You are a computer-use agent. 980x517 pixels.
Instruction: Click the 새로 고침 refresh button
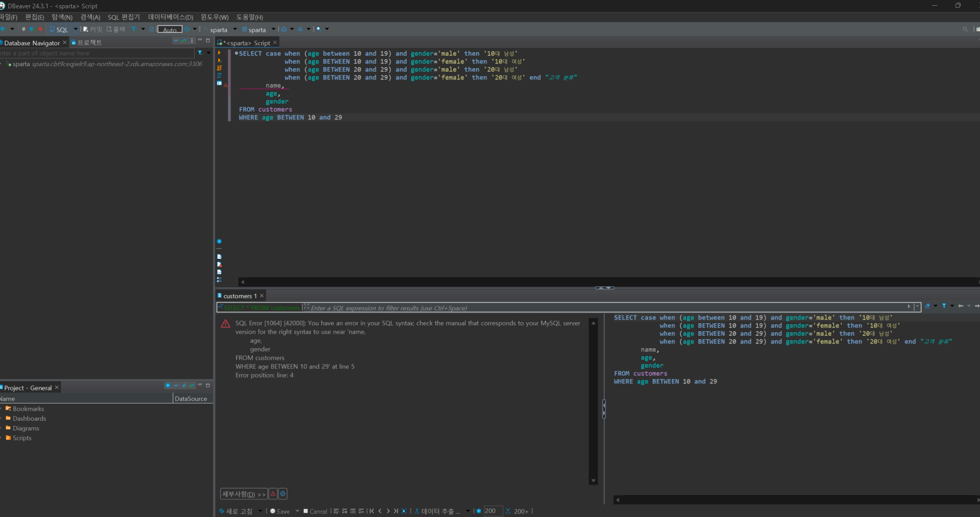tap(236, 511)
